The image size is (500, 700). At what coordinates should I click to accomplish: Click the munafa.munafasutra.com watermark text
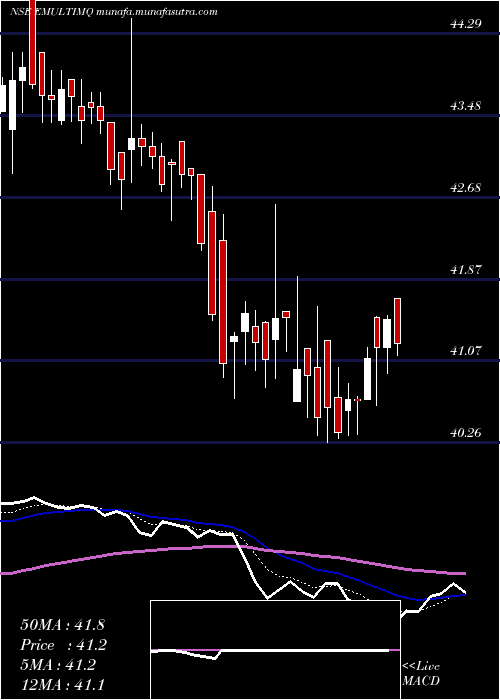point(157,12)
